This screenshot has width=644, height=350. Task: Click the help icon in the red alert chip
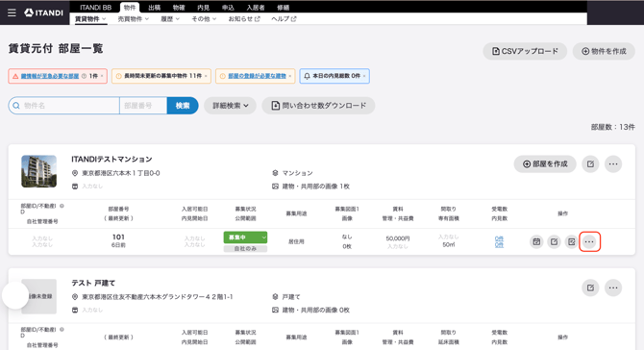point(84,76)
